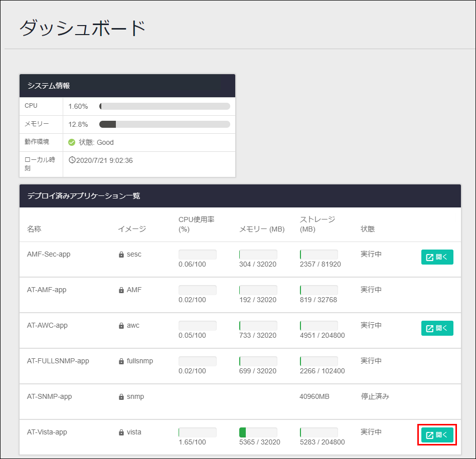Click the clock icon beside local time

[x=72, y=160]
